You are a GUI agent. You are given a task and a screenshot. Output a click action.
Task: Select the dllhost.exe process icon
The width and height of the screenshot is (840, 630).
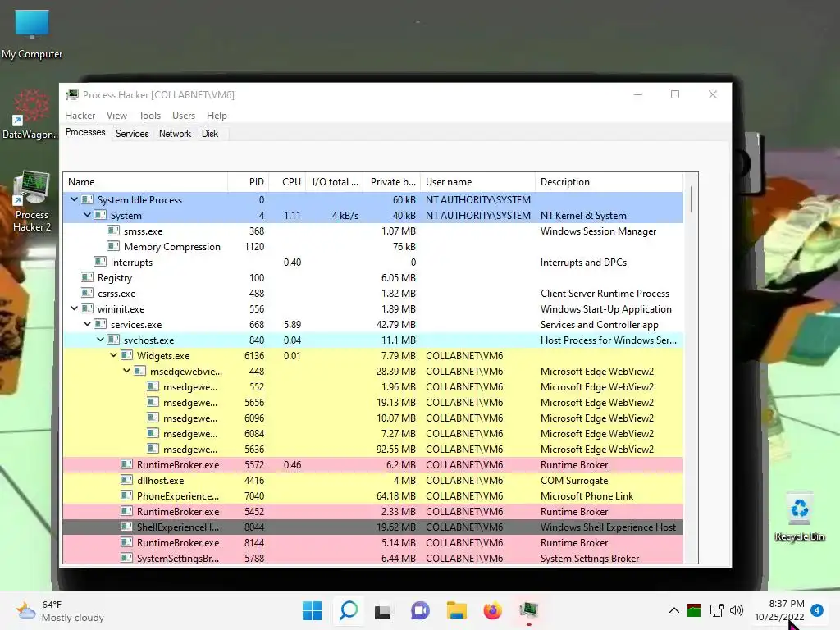126,480
